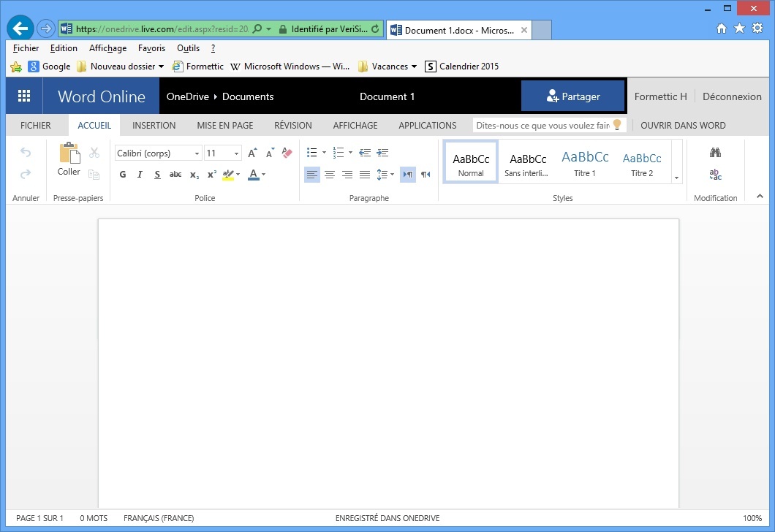Click OUVRIR DANS WORD

coord(683,126)
